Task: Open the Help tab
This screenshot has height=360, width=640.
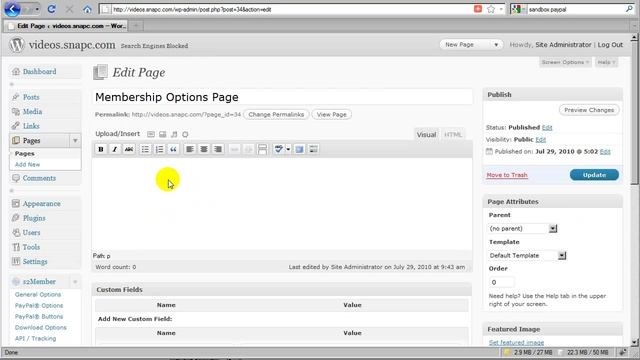Action: 606,62
